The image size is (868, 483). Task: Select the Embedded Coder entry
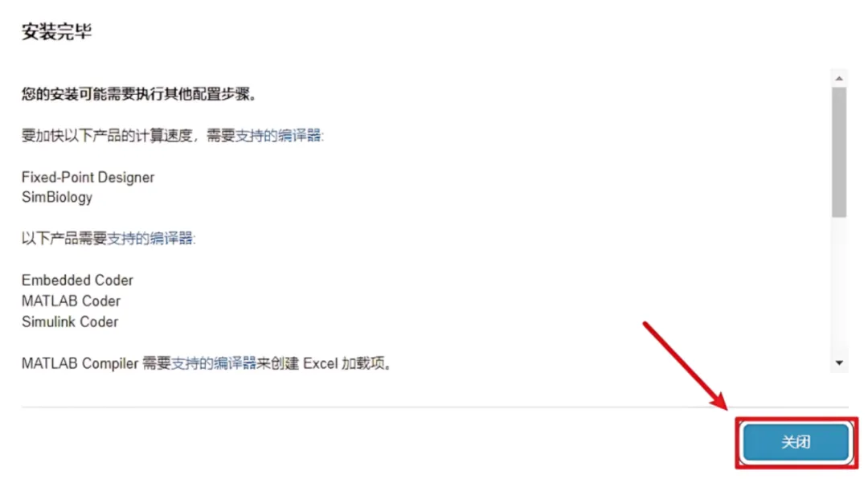[77, 280]
